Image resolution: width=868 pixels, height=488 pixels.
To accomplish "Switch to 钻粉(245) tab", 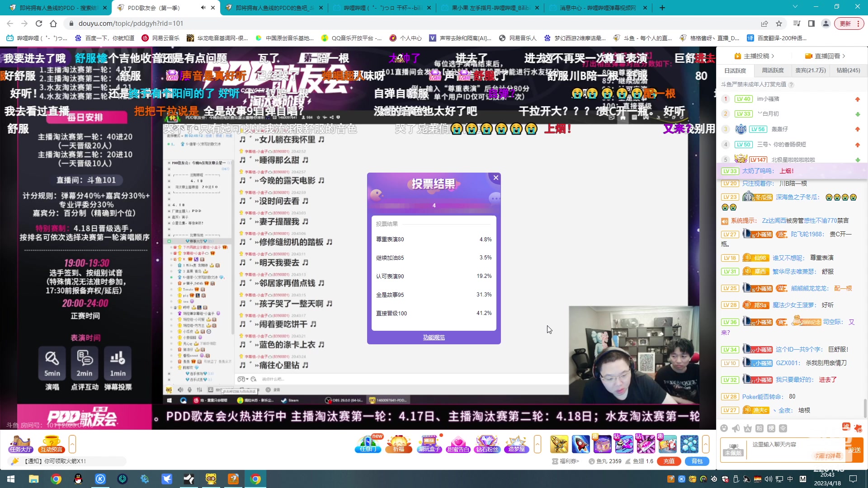I will (849, 70).
